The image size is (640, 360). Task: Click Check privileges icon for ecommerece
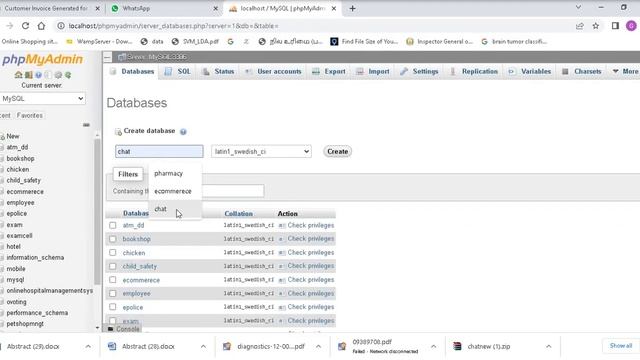tap(282, 280)
